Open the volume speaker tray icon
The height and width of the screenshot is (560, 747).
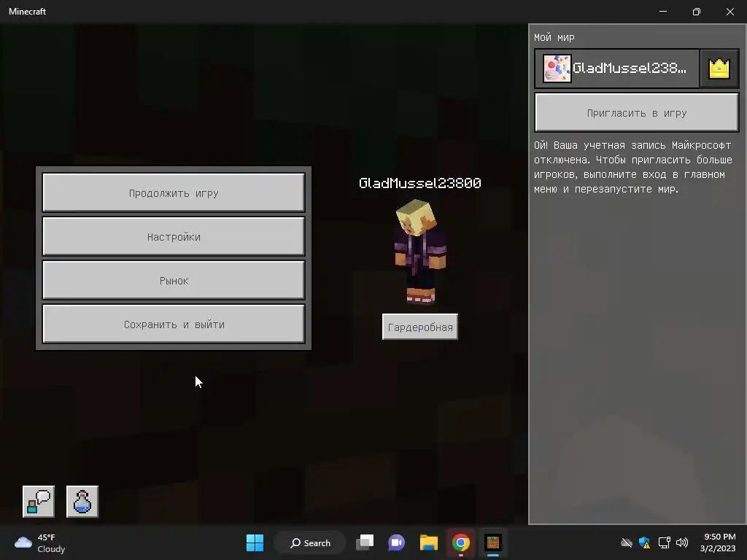tap(682, 542)
